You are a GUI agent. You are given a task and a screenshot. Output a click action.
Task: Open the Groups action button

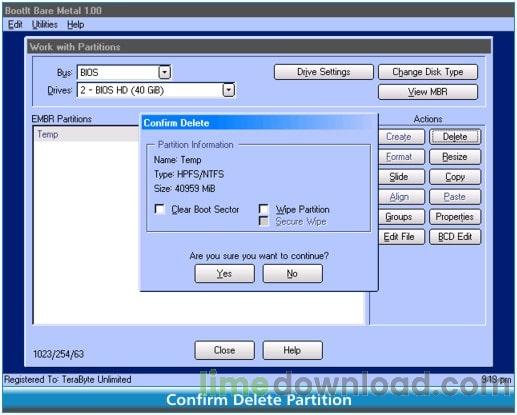(401, 217)
